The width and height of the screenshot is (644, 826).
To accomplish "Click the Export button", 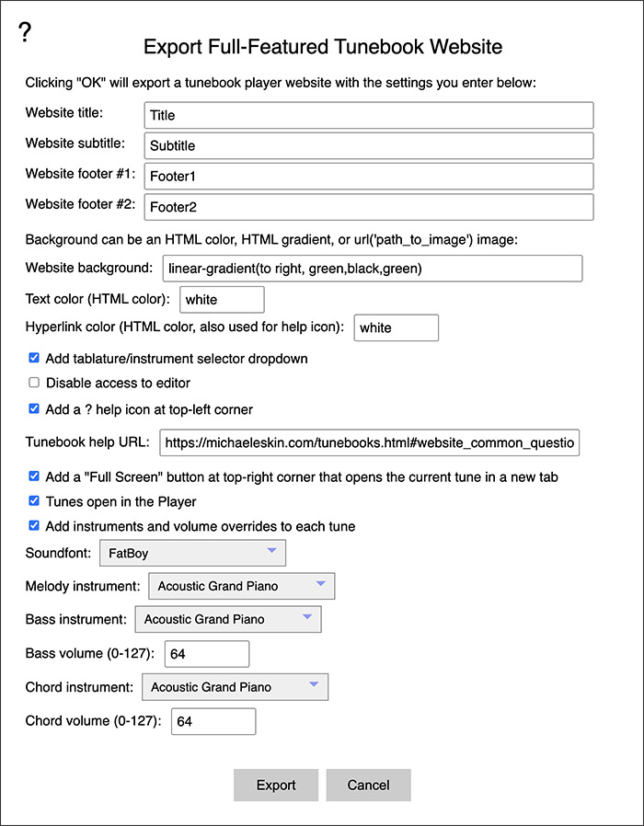I will (x=276, y=785).
